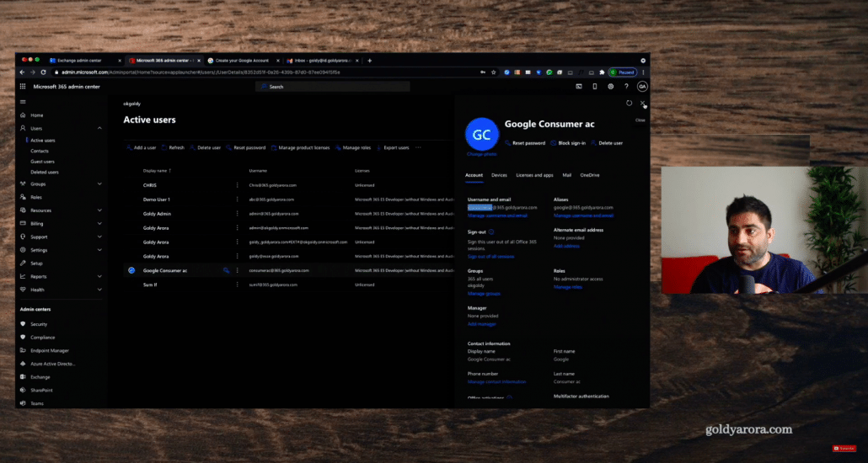Click Block sign-in in the details panel
868x463 pixels.
coord(568,143)
